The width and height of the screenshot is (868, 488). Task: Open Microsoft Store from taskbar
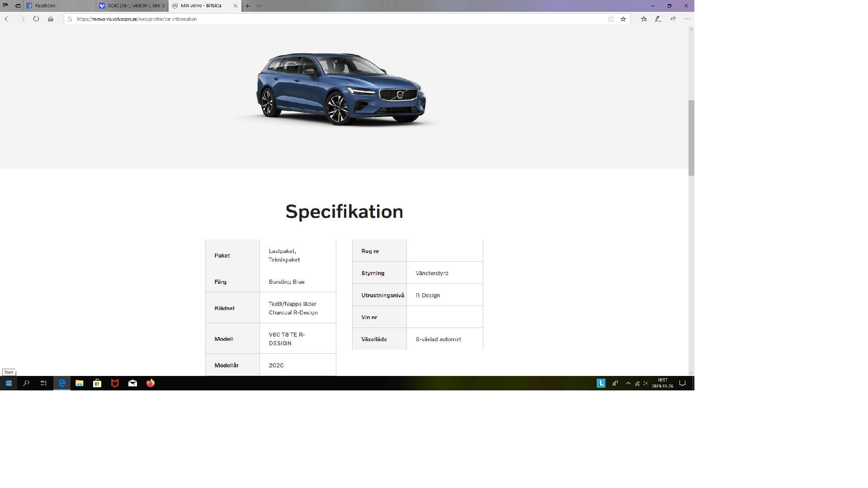97,383
